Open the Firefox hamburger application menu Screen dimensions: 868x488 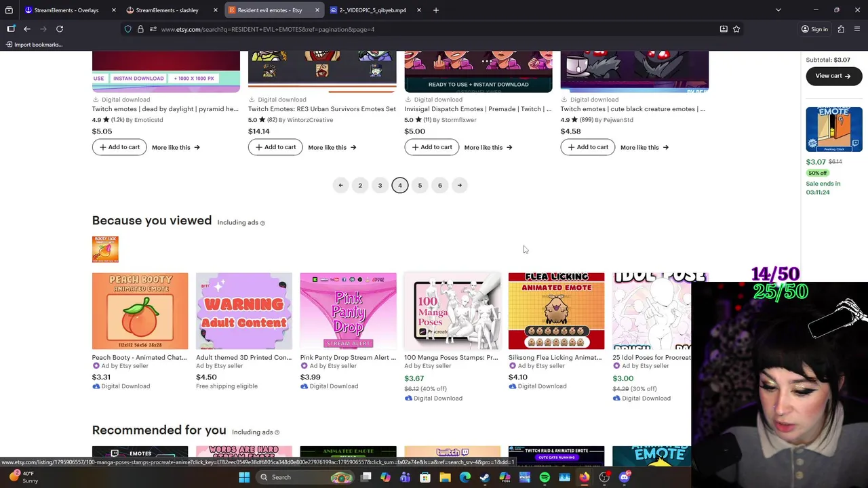(x=858, y=29)
